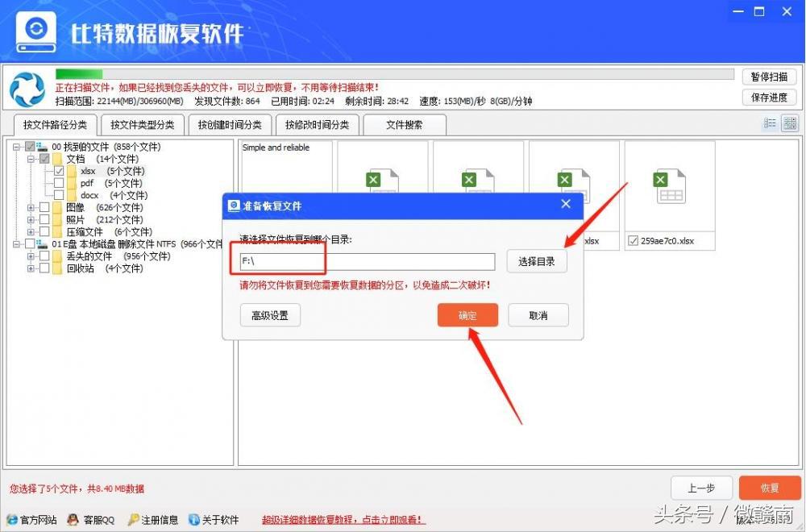Confirm recovery with 确定 button
Viewport: 806px width, 532px height.
(467, 315)
